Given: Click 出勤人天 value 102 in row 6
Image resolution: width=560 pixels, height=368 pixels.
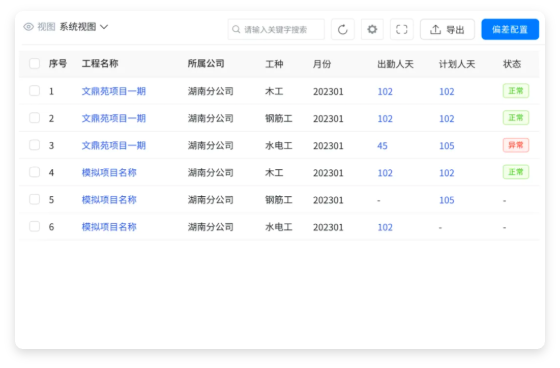Looking at the screenshot, I should (385, 228).
